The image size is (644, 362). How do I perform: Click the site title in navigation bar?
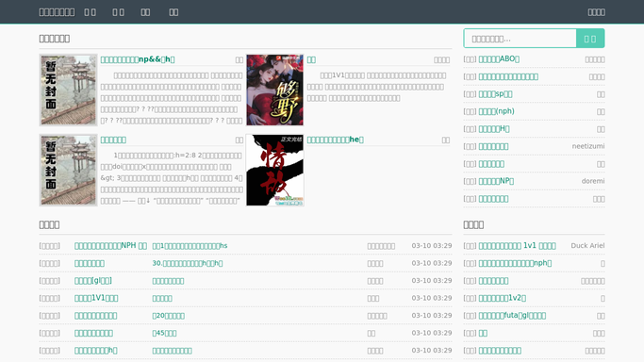pos(57,12)
